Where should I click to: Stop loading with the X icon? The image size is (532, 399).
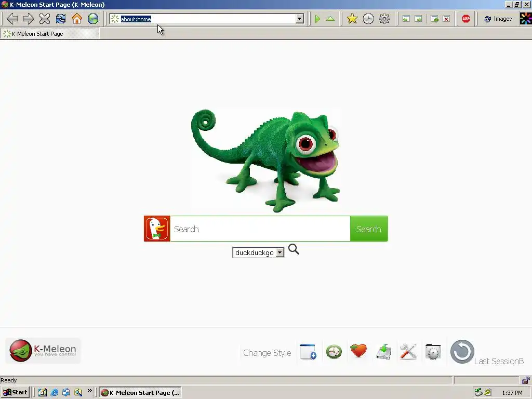45,19
